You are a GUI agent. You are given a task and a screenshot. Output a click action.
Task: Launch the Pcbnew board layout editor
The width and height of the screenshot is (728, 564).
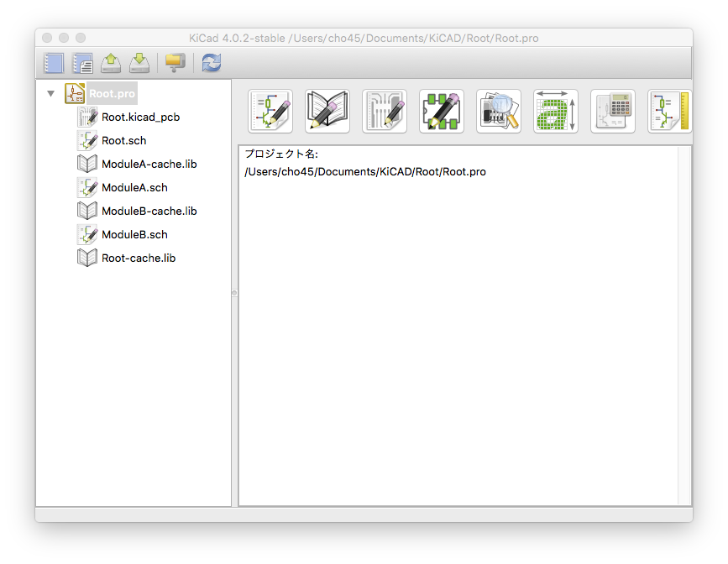385,112
